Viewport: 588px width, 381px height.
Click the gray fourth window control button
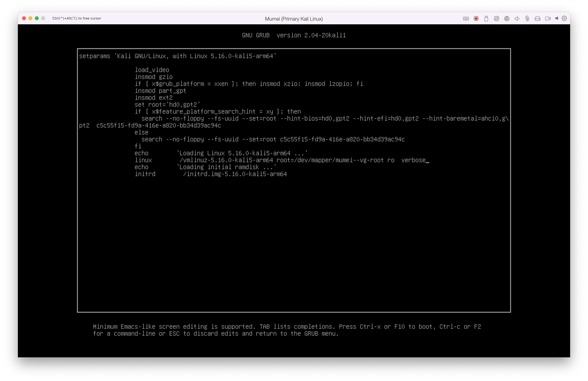pyautogui.click(x=43, y=18)
